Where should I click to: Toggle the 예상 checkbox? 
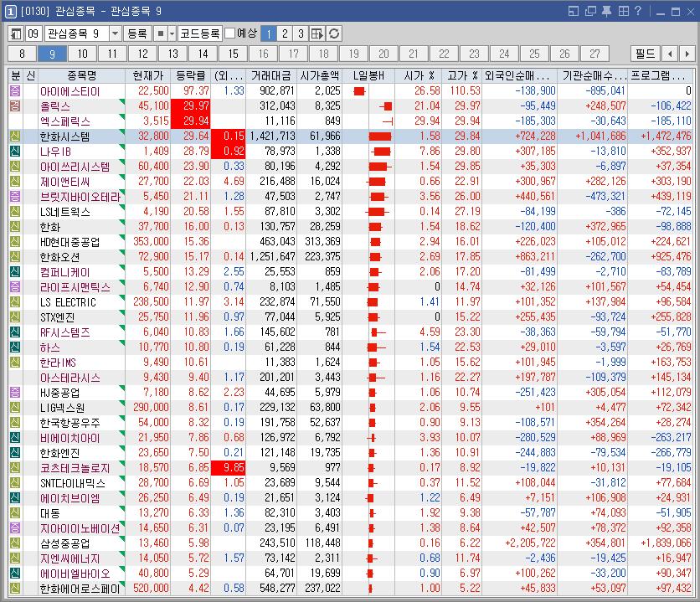[230, 33]
